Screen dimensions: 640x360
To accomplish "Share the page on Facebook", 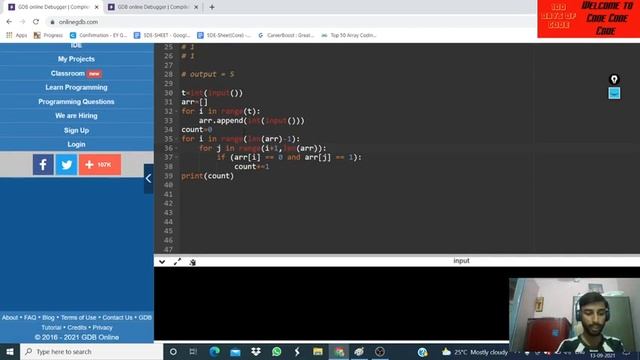I will pyautogui.click(x=43, y=164).
